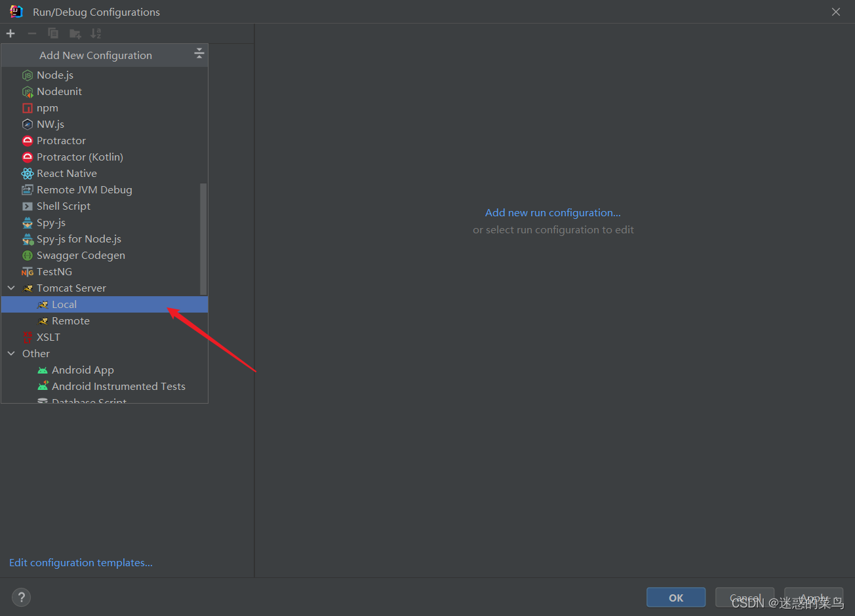Click the Spy-js for Node.js icon

coord(28,239)
